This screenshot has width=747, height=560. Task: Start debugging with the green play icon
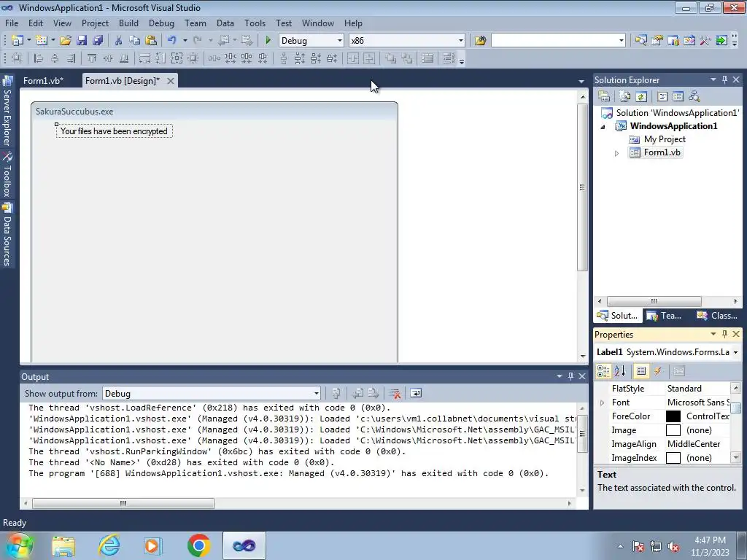coord(268,41)
